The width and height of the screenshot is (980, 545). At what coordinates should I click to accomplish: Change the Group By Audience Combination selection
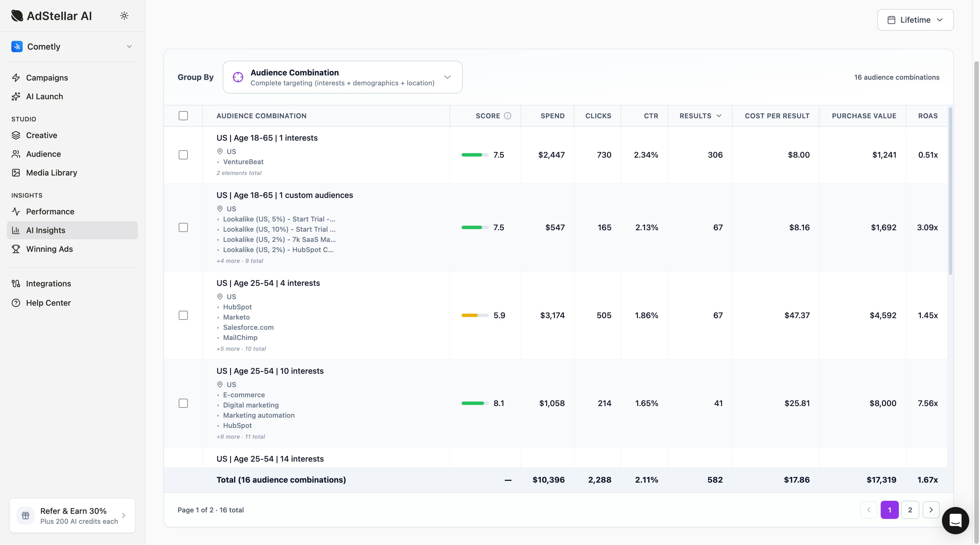(x=342, y=77)
